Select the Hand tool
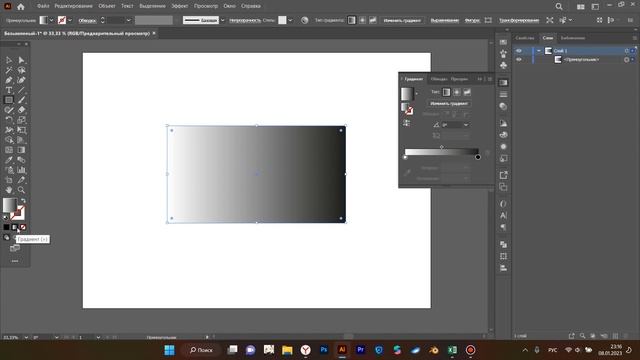This screenshot has width=640, height=360. coord(9,190)
